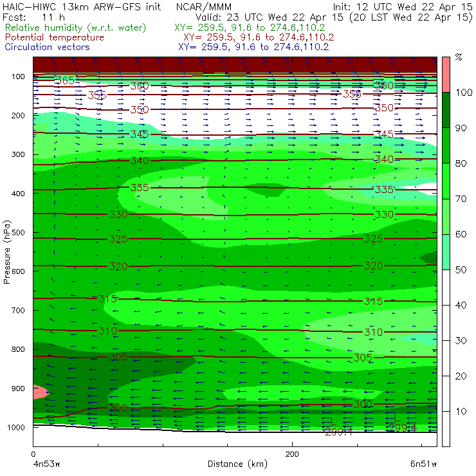Click the colorbar '70' value label
The height and width of the screenshot is (476, 476).
[461, 199]
